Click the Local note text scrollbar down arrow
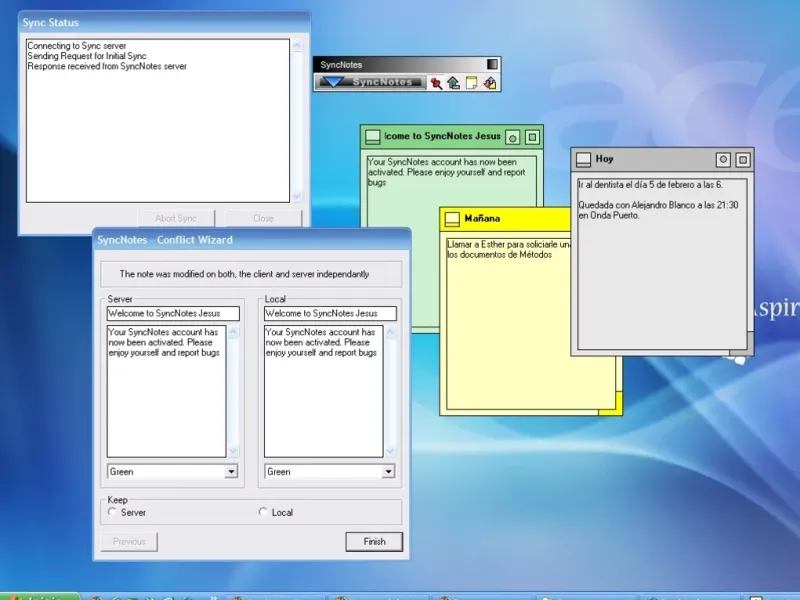800x600 pixels. pos(390,451)
